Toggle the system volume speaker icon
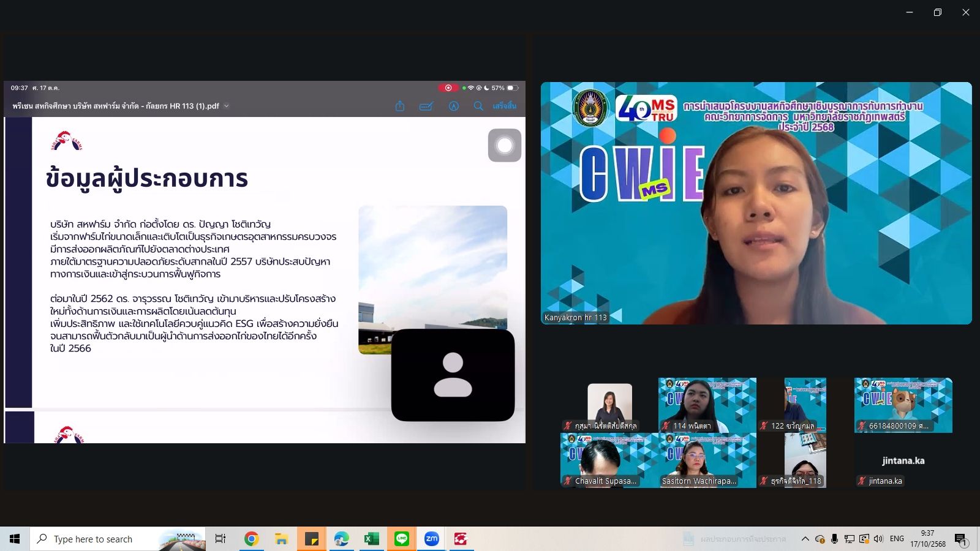Viewport: 980px width, 551px height. pyautogui.click(x=878, y=539)
